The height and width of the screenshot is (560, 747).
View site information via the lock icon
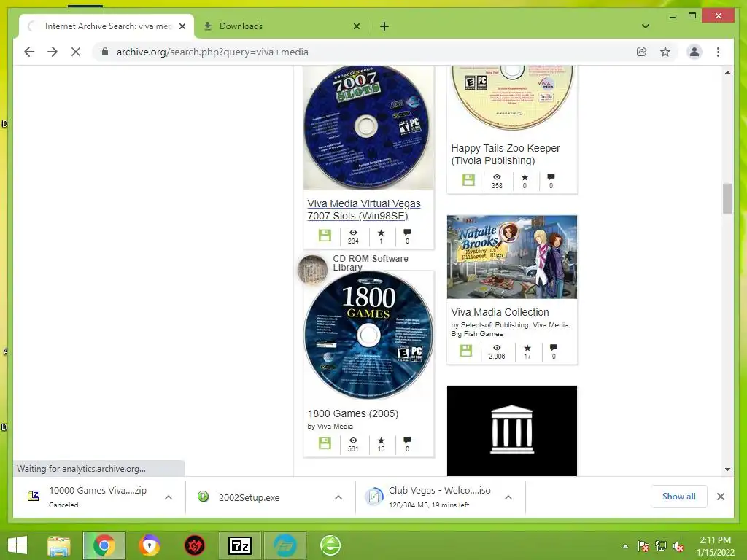point(105,52)
